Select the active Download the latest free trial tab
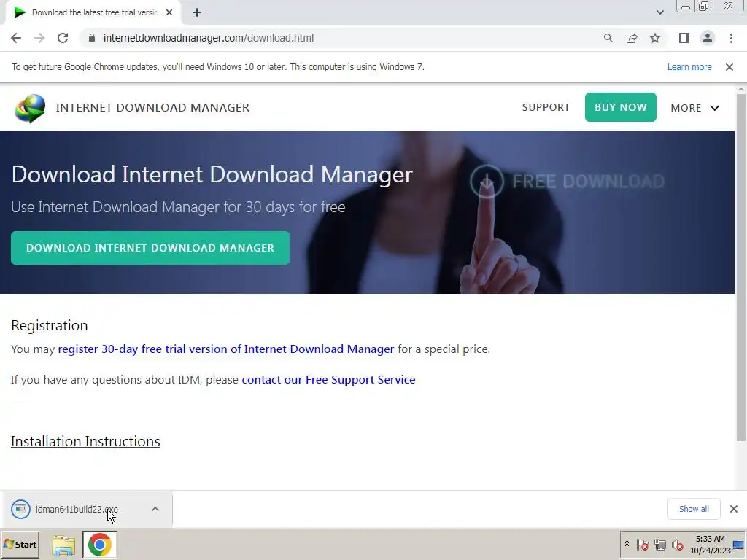This screenshot has height=560, width=747. point(93,13)
